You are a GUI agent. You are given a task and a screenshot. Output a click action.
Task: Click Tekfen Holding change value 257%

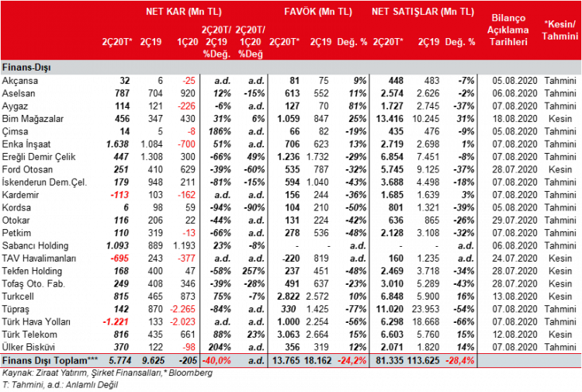pyautogui.click(x=254, y=271)
